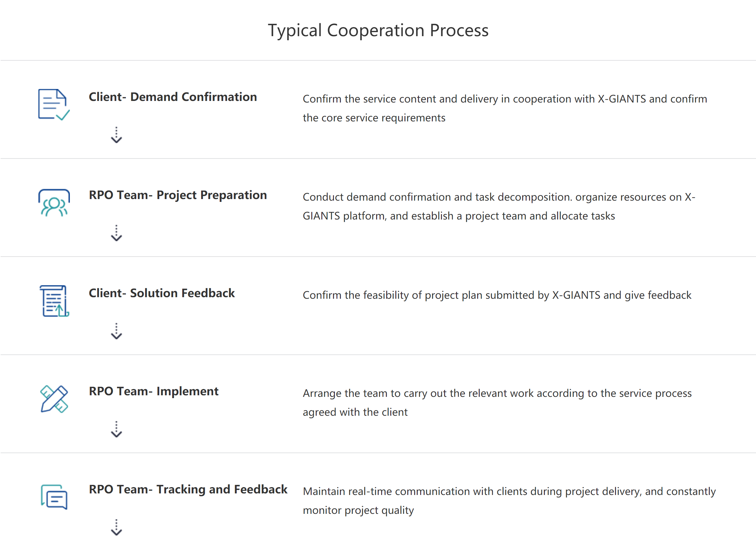
Task: Click the dotted down arrow under Project Preparation
Action: pyautogui.click(x=116, y=233)
